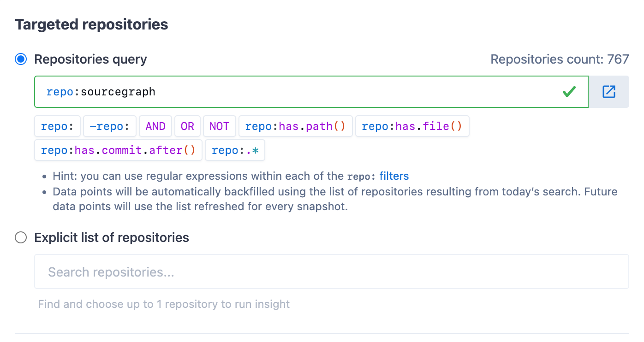Insert the repo: filter chip
644x342 pixels.
click(58, 126)
